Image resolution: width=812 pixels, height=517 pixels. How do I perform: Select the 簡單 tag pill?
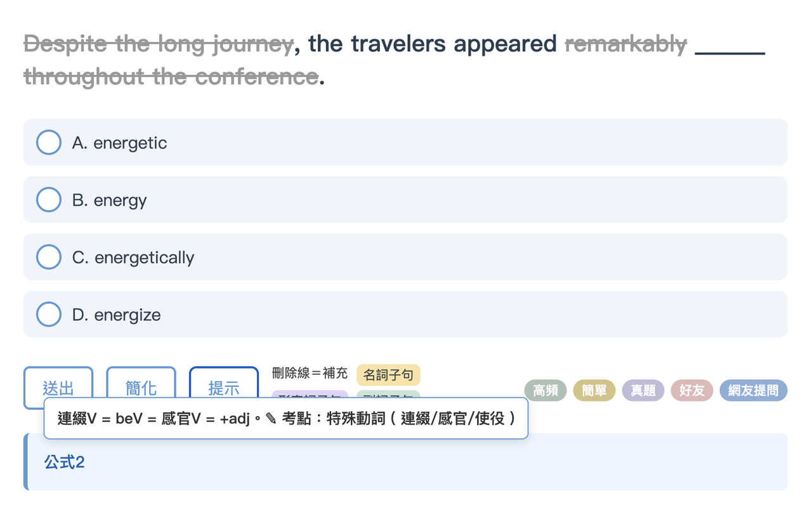[x=594, y=390]
